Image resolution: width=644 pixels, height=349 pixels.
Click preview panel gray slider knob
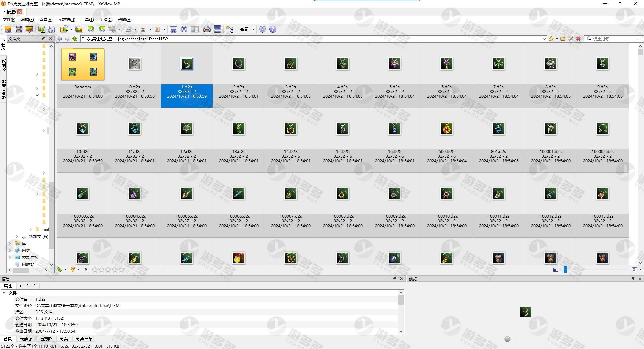(x=507, y=339)
